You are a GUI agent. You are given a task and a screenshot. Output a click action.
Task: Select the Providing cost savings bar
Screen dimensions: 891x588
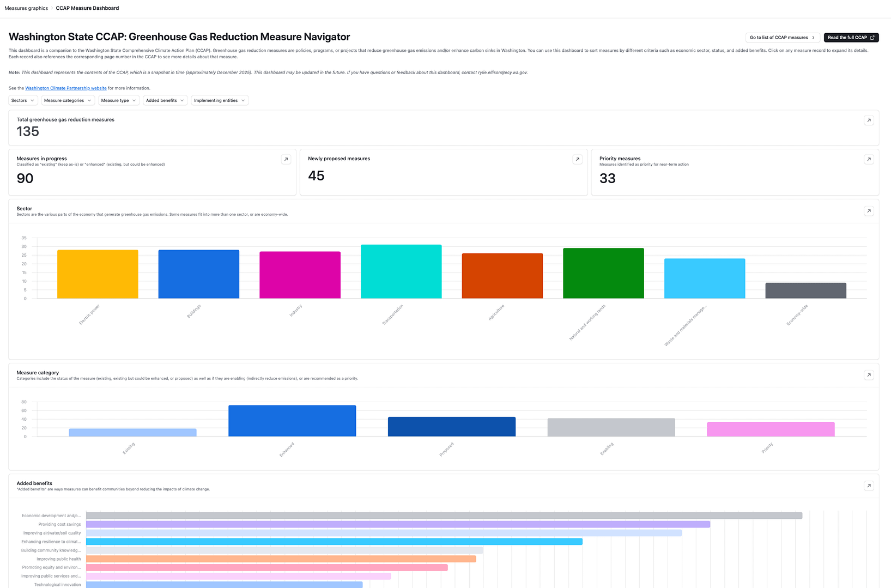(398, 524)
